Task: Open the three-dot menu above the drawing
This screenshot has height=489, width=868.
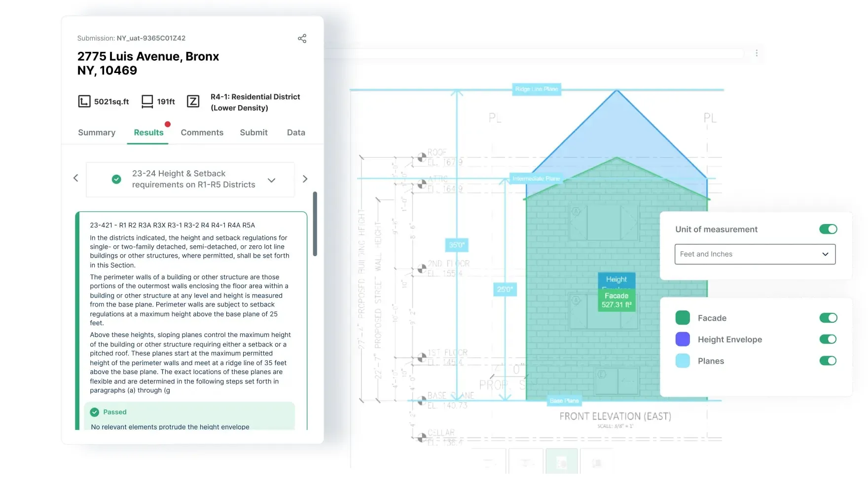Action: 757,53
